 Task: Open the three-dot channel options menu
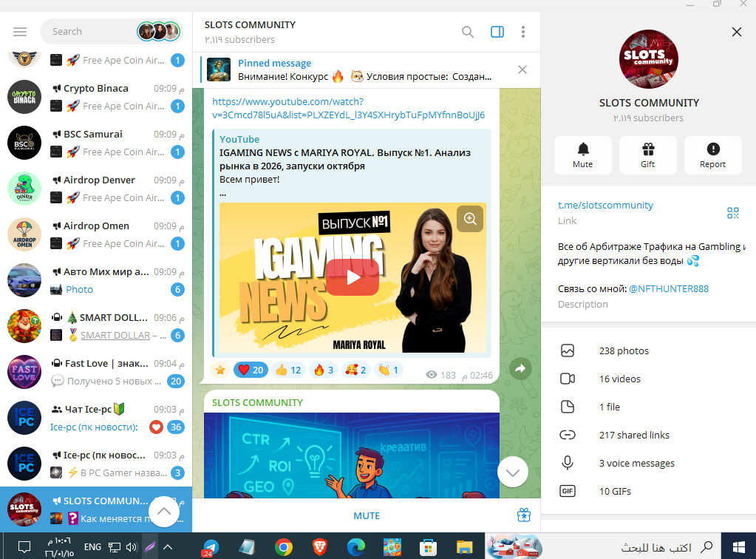pos(523,32)
